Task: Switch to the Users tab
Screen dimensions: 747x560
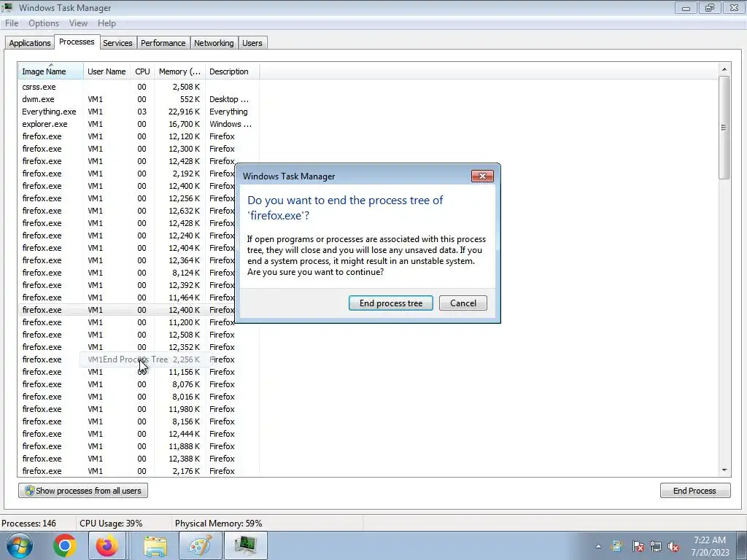Action: (252, 43)
